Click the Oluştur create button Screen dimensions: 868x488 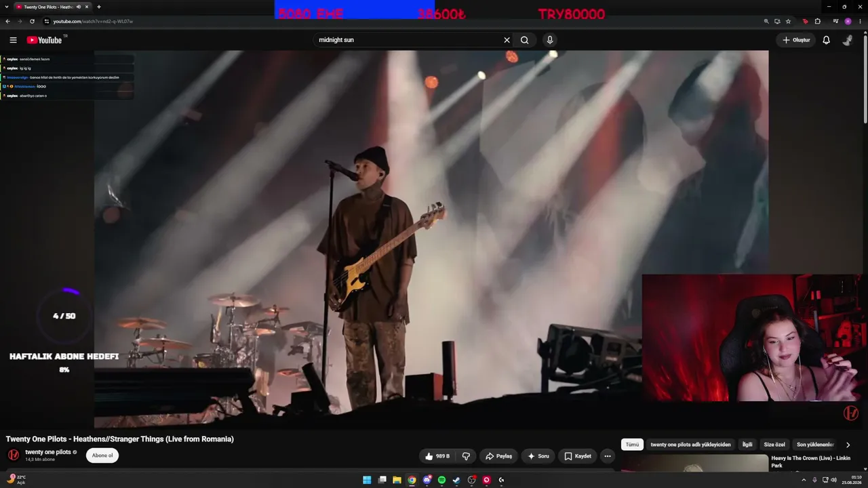(796, 40)
